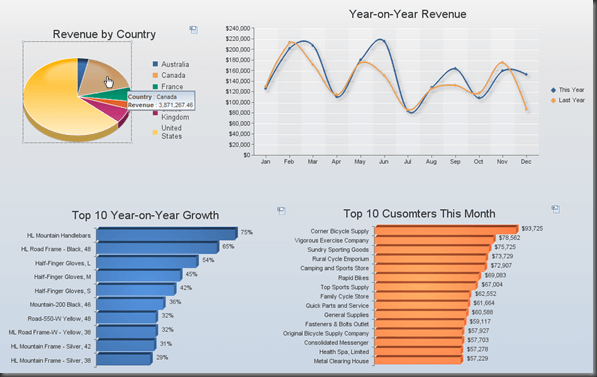Click the ML Road Frame-W - Yellow, 38 bar
This screenshot has height=377, width=597.
click(127, 331)
